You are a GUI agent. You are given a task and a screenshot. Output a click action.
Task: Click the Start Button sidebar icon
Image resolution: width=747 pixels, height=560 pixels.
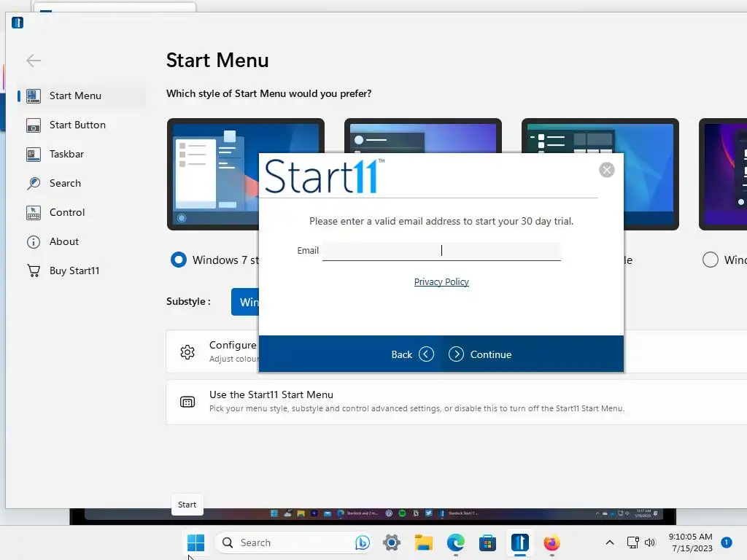click(34, 125)
